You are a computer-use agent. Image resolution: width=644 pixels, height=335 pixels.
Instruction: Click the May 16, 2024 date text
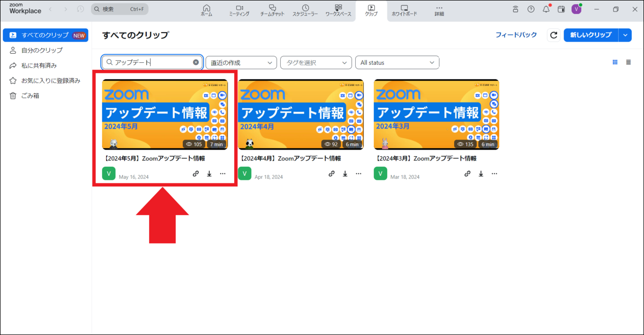pyautogui.click(x=134, y=177)
